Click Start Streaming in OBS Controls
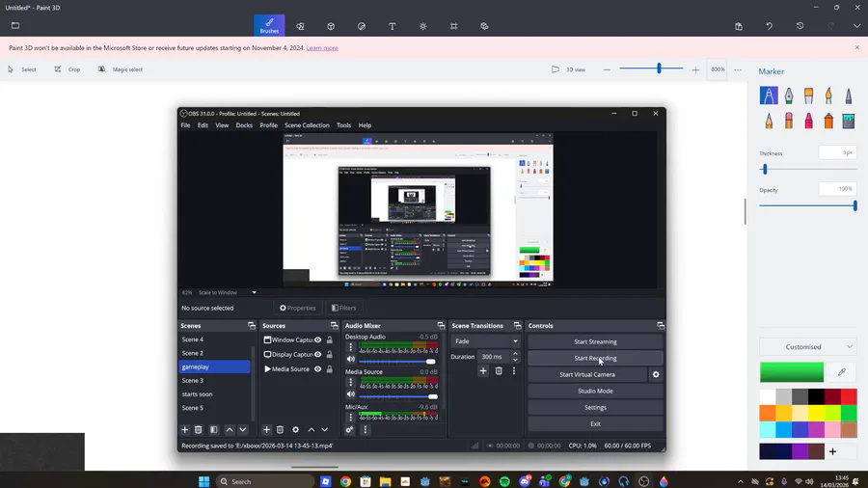 595,341
